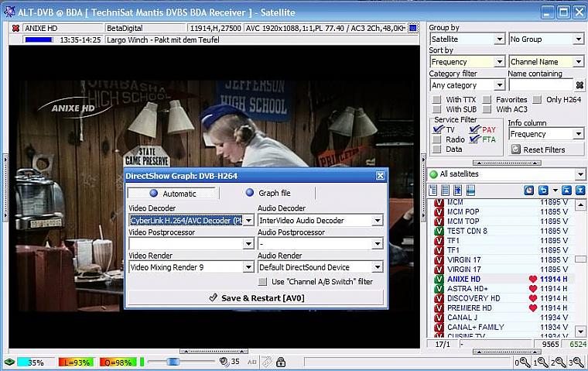Click the heart icon next to ASTRA HD+
The image size is (588, 371).
click(x=532, y=289)
